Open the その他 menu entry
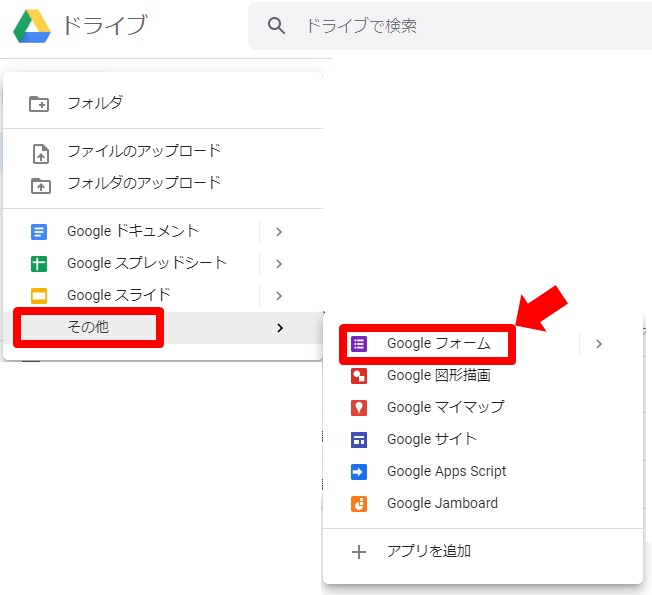Screen dimensions: 652x595 [x=88, y=327]
